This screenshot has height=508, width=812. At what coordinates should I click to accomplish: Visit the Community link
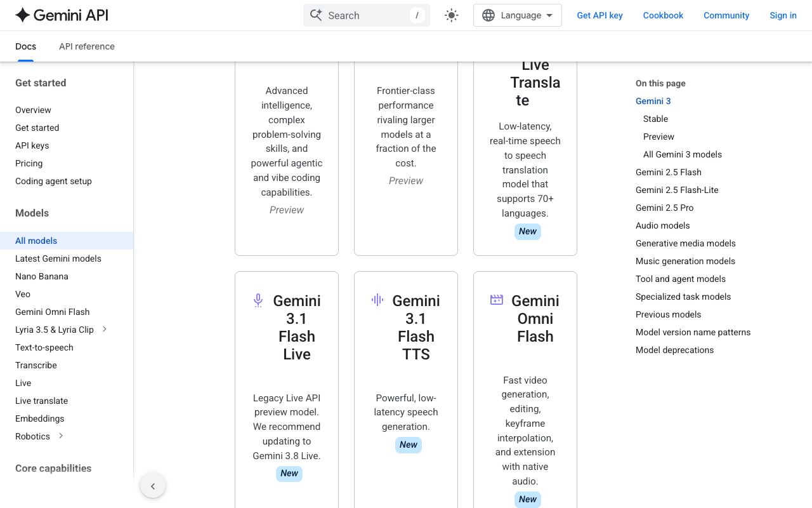click(x=726, y=15)
